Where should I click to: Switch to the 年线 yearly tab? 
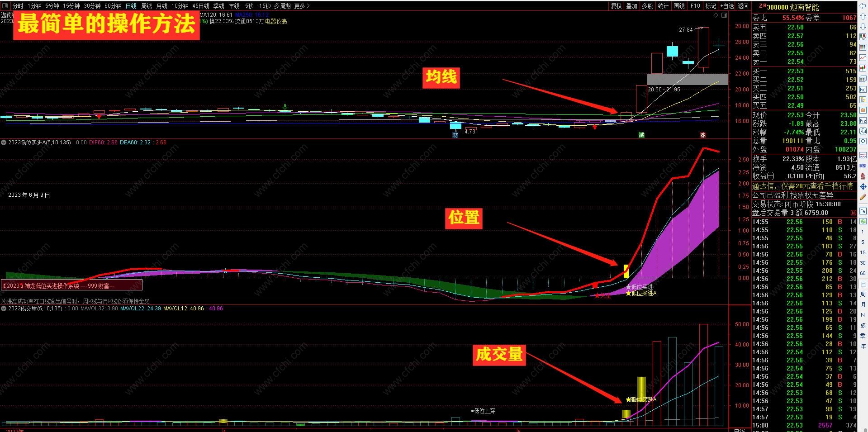point(234,6)
